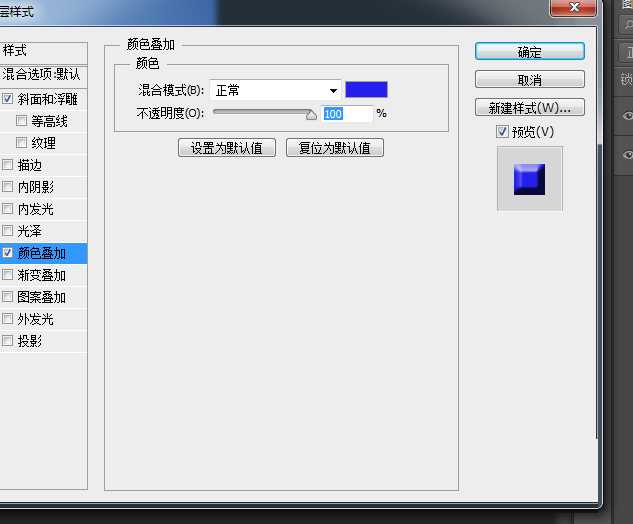Enable the 内阴影 checkbox

point(7,186)
